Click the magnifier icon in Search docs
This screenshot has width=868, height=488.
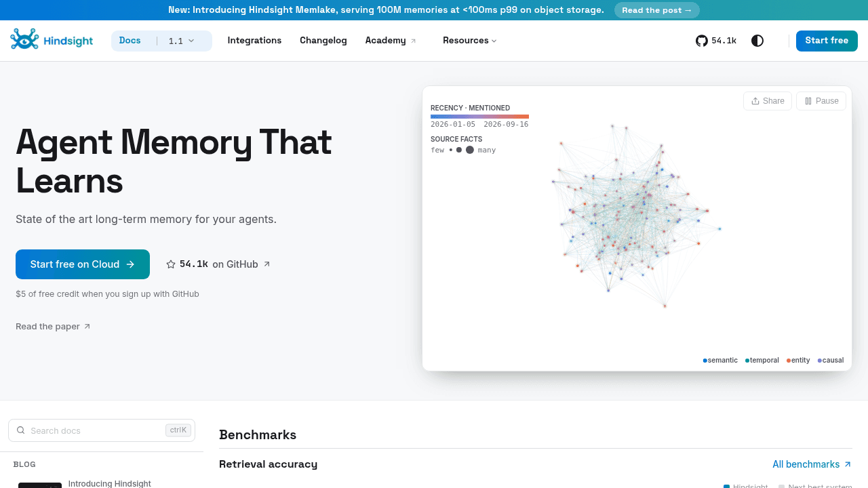coord(21,430)
